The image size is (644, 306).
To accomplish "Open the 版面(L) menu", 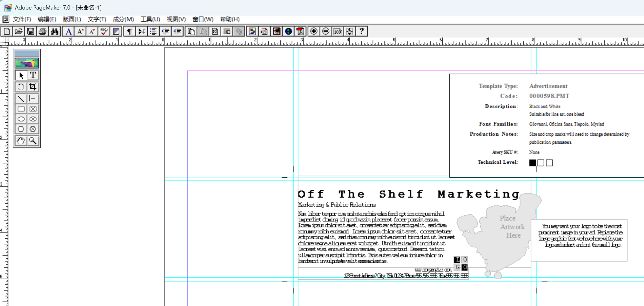I will [x=72, y=19].
